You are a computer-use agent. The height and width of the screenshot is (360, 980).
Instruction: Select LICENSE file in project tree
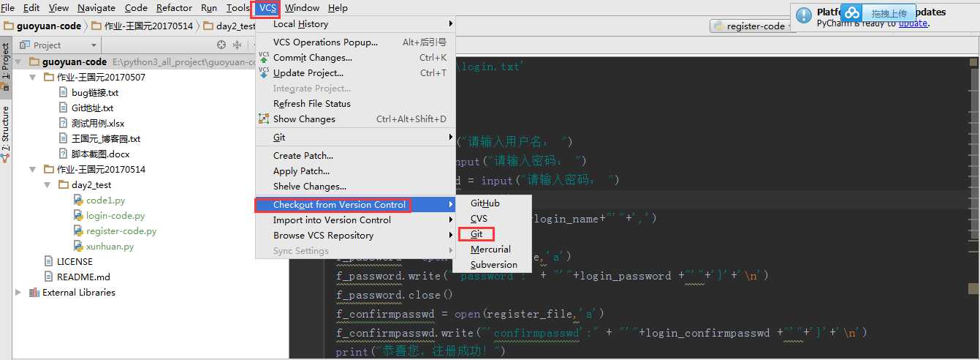pos(75,261)
